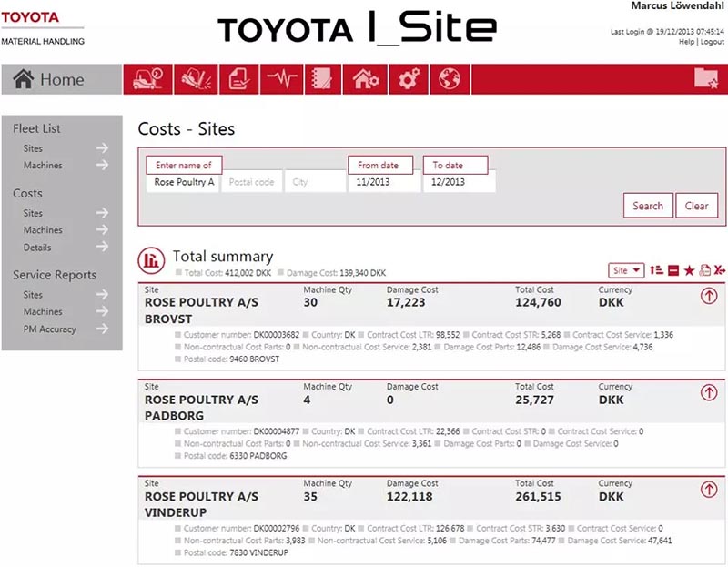728x567 pixels.
Task: Select site name ROSE POULTRY A/S BROVST
Action: pos(201,310)
